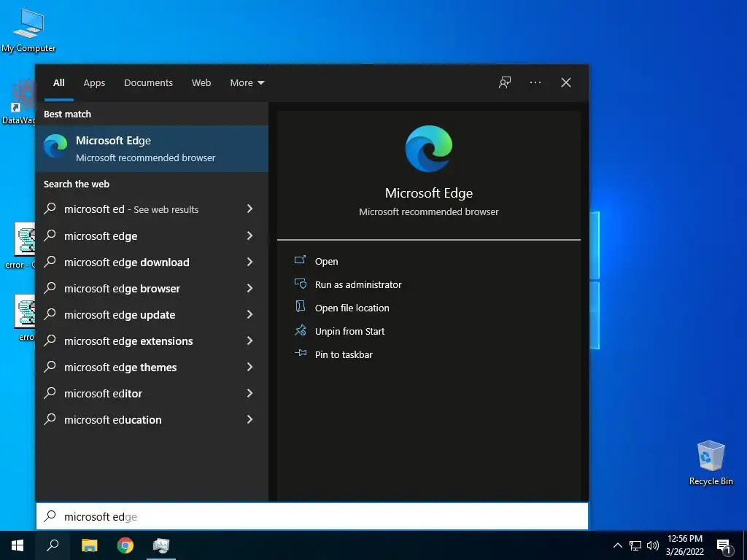Switch to the All tab
The width and height of the screenshot is (747, 560).
coord(58,82)
